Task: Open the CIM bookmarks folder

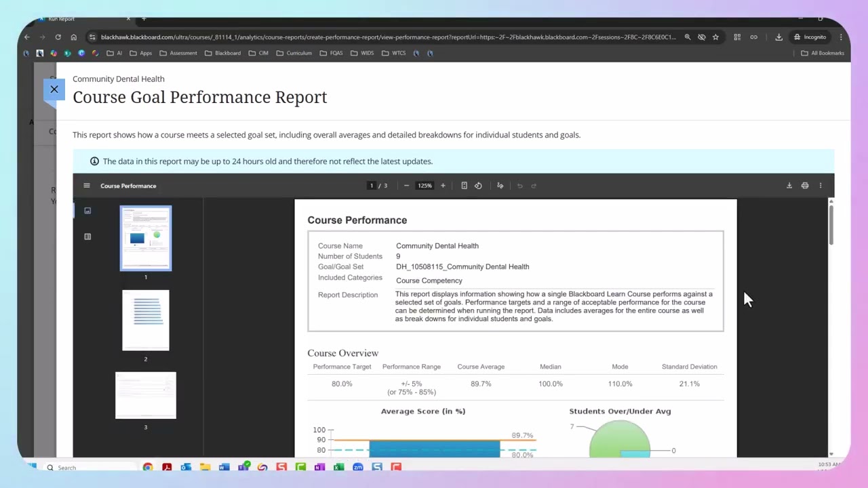Action: (x=258, y=53)
